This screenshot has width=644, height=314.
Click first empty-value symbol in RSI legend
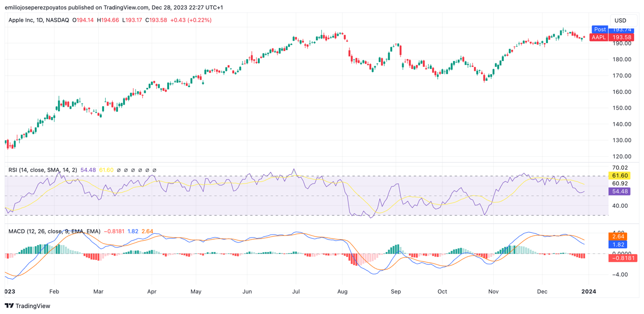119,170
